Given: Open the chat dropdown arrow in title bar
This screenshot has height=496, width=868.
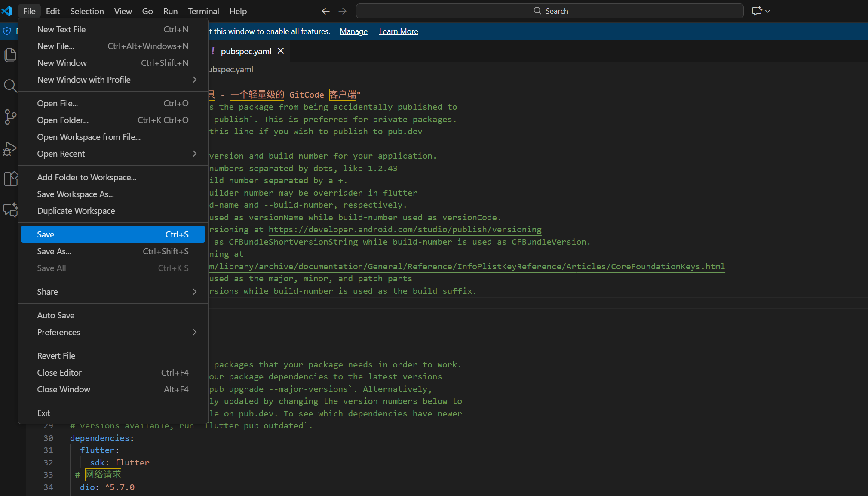Looking at the screenshot, I should point(768,11).
